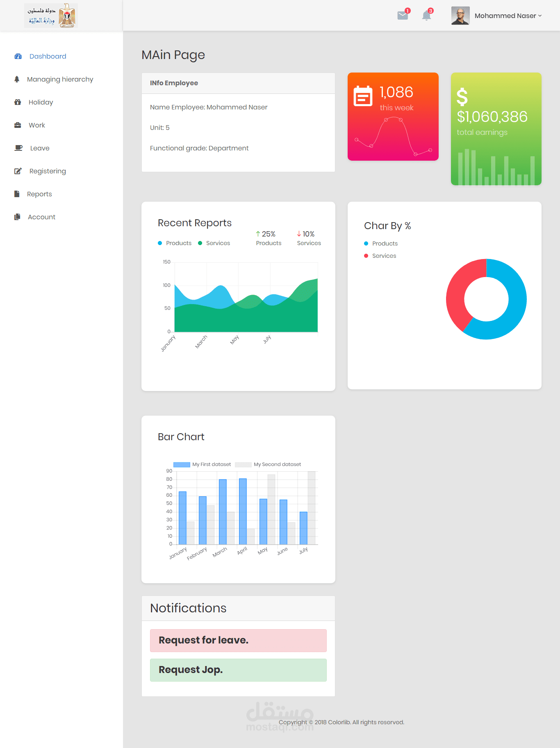The height and width of the screenshot is (748, 560).
Task: Click the blue April bar in Bar Chart
Action: (243, 512)
